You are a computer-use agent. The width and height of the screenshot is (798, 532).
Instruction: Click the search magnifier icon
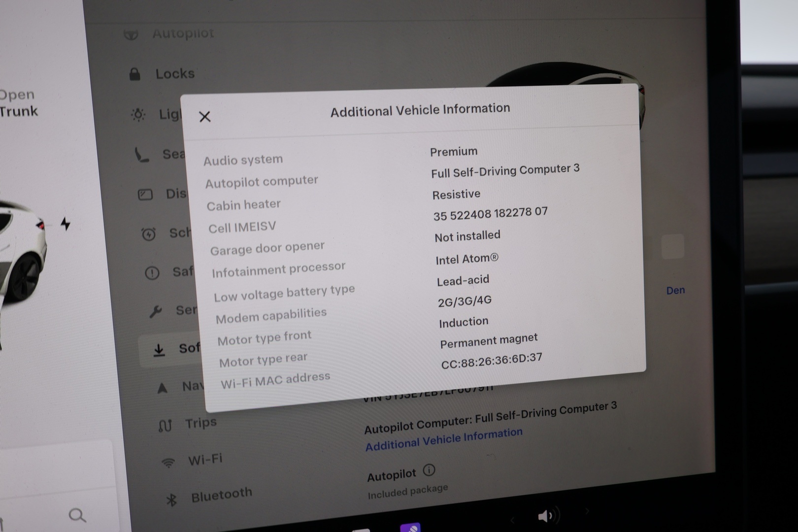pos(77,515)
